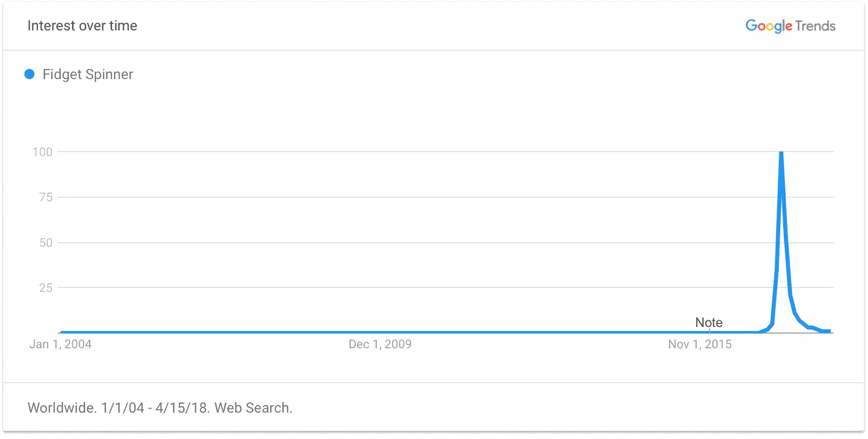Viewport: 868px width, 439px height.
Task: Click the peak of the blue trend line
Action: 781,153
